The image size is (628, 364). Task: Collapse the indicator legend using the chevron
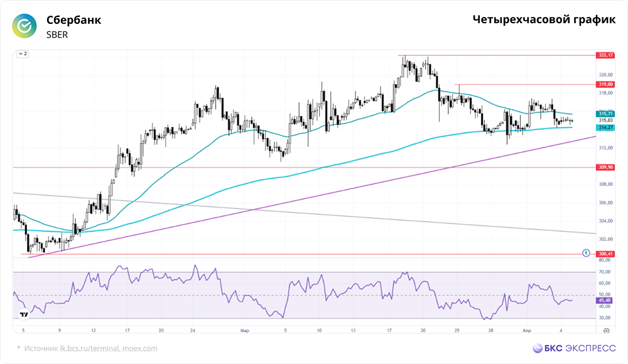click(x=21, y=55)
